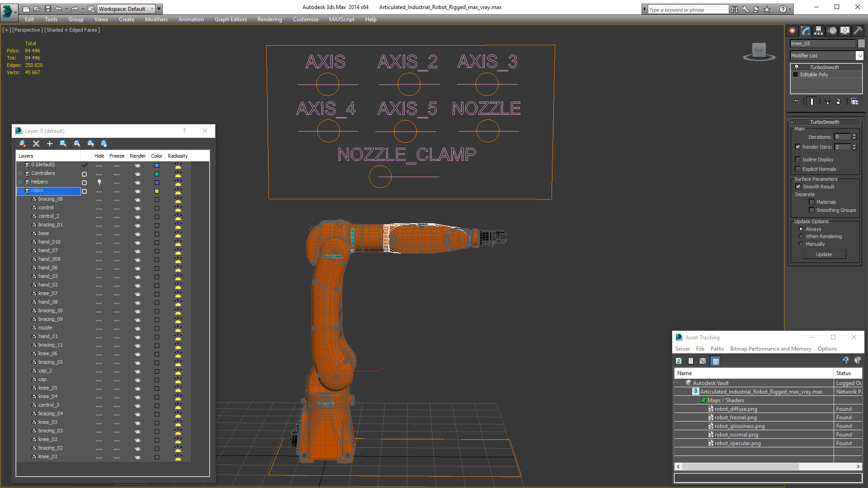
Task: Click the Redo arrow icon
Action: click(75, 9)
